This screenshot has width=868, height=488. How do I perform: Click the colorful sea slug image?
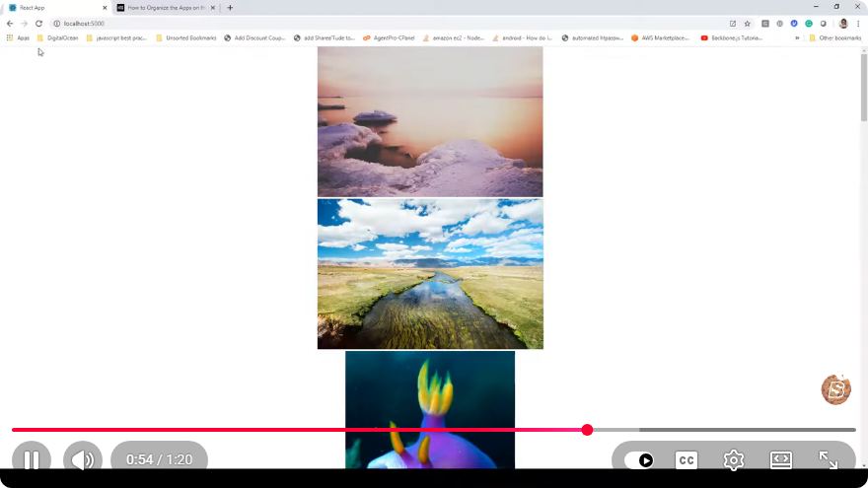430,409
